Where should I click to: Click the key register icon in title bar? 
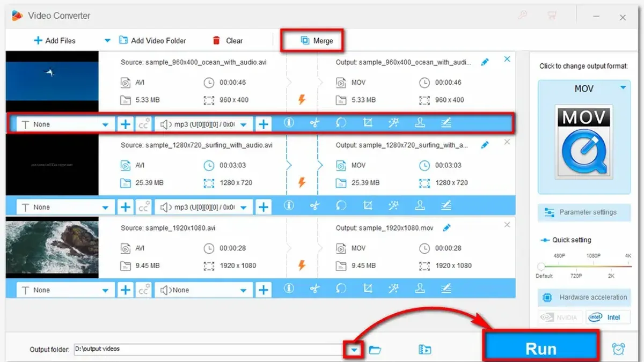[522, 16]
